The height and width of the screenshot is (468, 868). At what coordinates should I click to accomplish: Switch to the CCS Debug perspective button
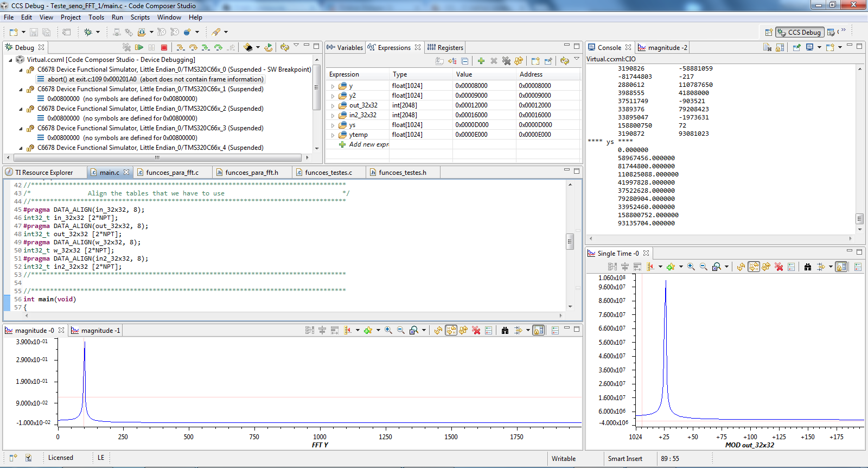(800, 33)
